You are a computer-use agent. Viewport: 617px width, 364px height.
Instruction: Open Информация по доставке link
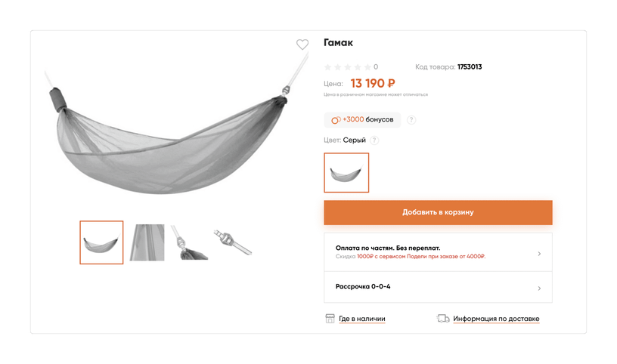(496, 319)
